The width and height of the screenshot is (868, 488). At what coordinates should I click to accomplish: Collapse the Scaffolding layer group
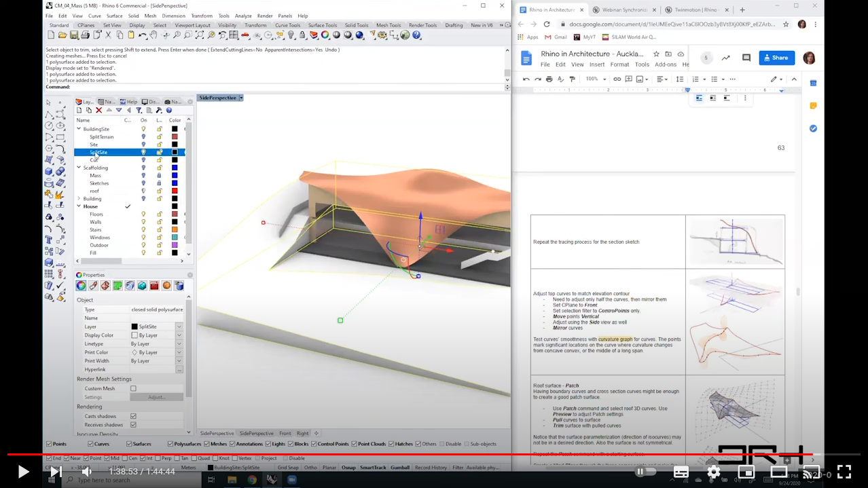[79, 168]
